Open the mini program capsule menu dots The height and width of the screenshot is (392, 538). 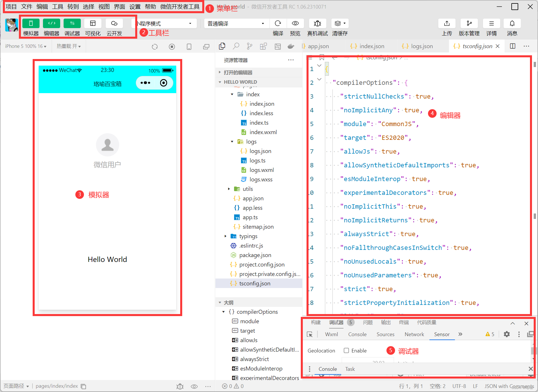click(x=145, y=83)
